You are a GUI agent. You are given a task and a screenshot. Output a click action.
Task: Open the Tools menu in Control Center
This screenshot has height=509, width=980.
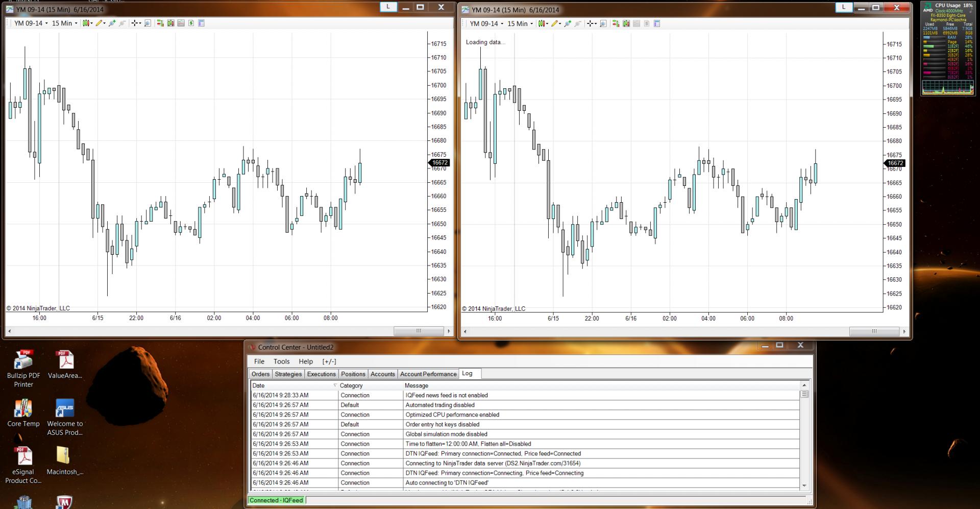(281, 361)
